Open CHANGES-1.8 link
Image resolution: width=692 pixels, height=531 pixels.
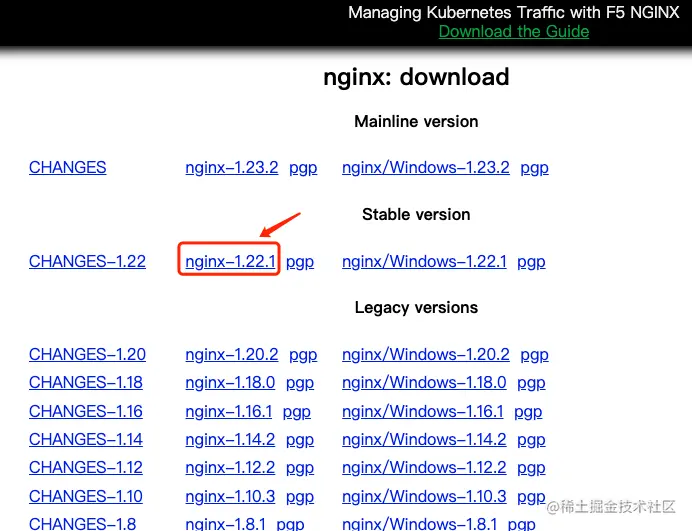click(x=83, y=523)
